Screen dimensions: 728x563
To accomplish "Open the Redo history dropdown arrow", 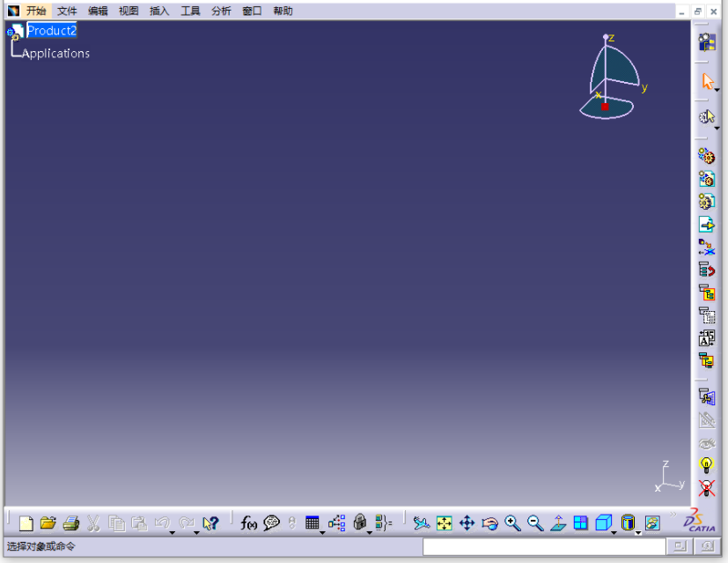I will 196,532.
